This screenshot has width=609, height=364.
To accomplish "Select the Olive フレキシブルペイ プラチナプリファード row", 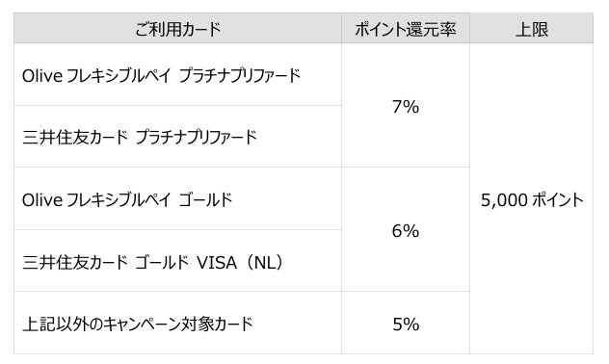I will [x=178, y=74].
